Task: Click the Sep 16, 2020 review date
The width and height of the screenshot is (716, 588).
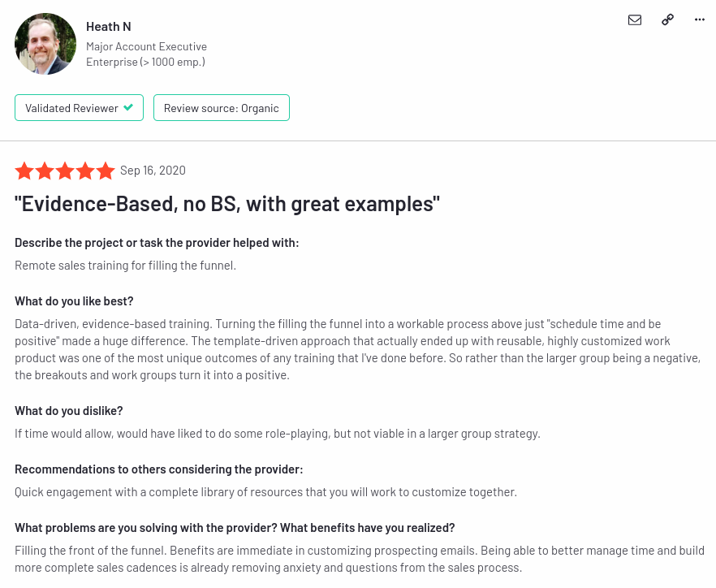Action: pos(153,171)
